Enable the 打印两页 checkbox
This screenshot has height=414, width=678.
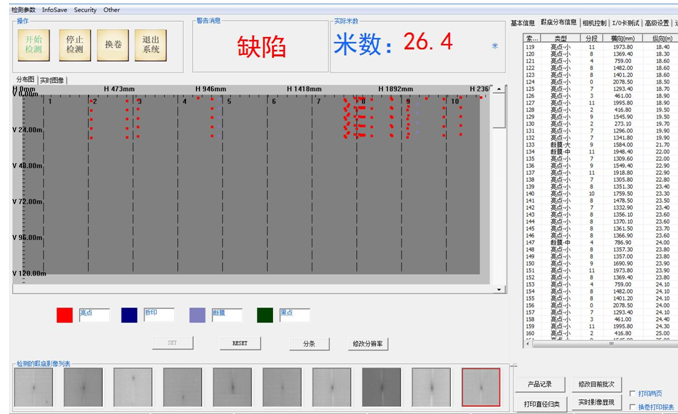coord(632,394)
